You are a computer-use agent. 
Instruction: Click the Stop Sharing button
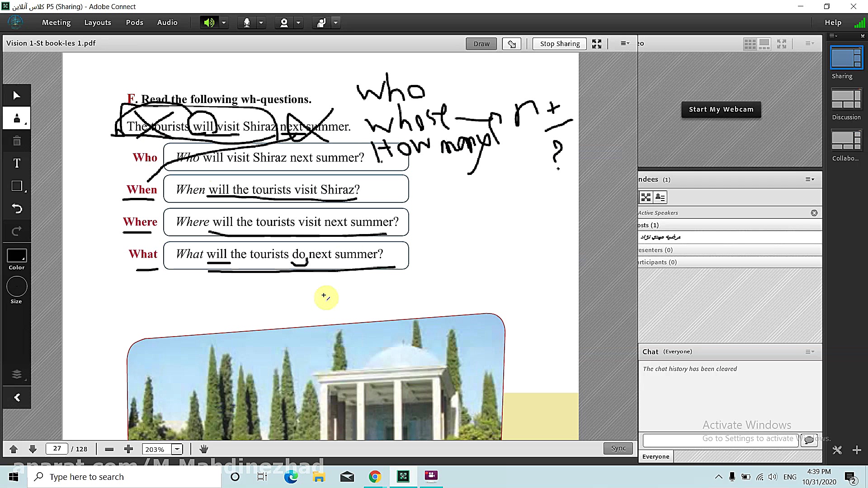pyautogui.click(x=560, y=44)
